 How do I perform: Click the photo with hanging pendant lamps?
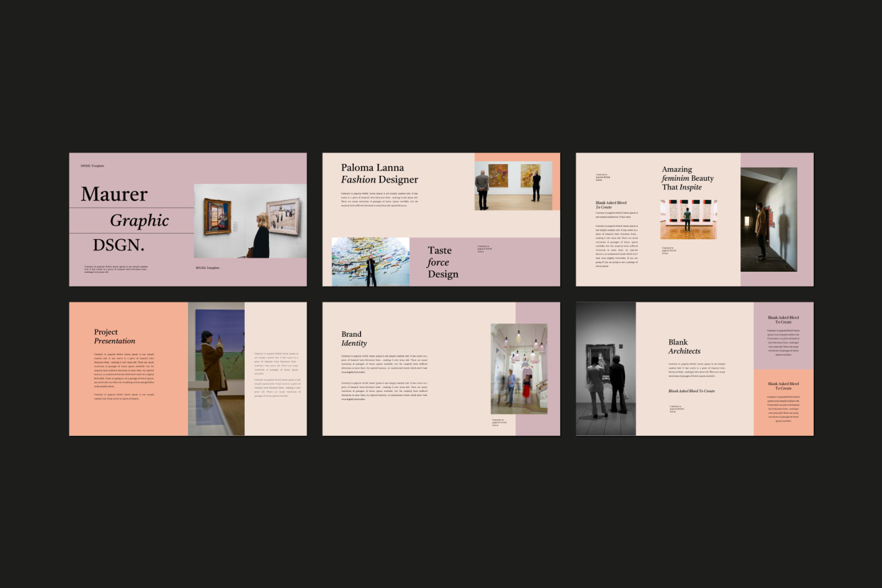tap(519, 369)
